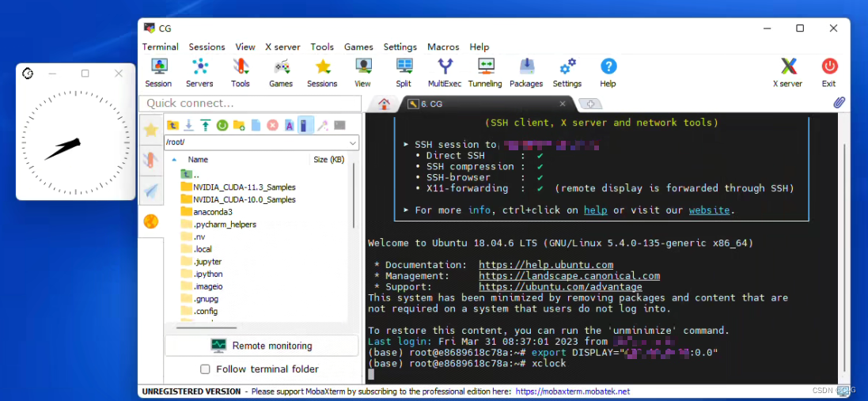This screenshot has height=401, width=868.
Task: Click the Tunneling toolbar icon
Action: (485, 71)
